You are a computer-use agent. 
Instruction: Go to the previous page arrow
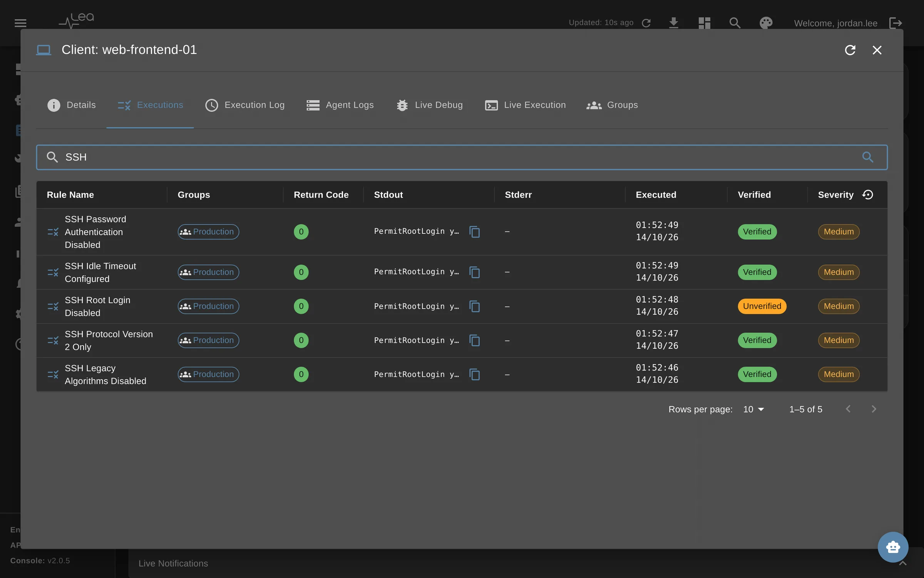click(x=848, y=409)
